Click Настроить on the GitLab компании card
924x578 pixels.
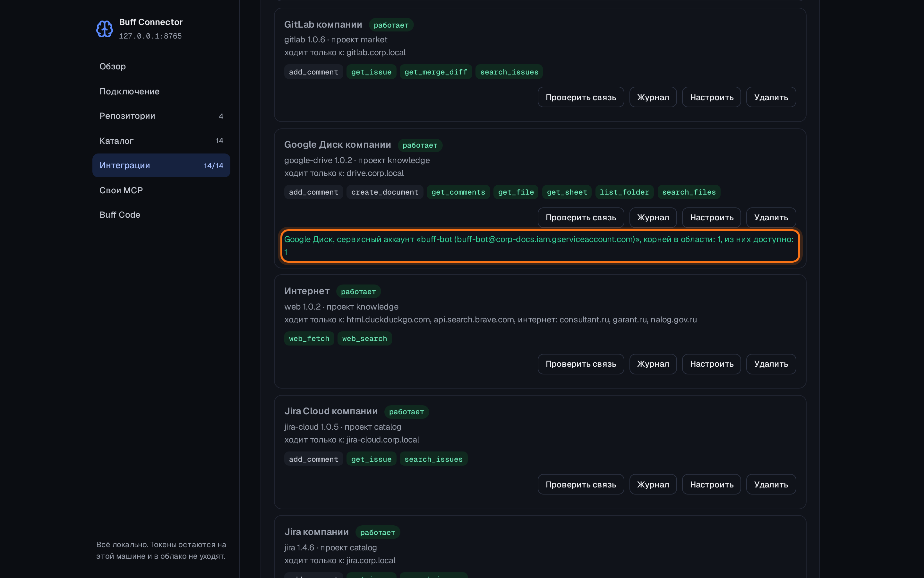click(712, 97)
